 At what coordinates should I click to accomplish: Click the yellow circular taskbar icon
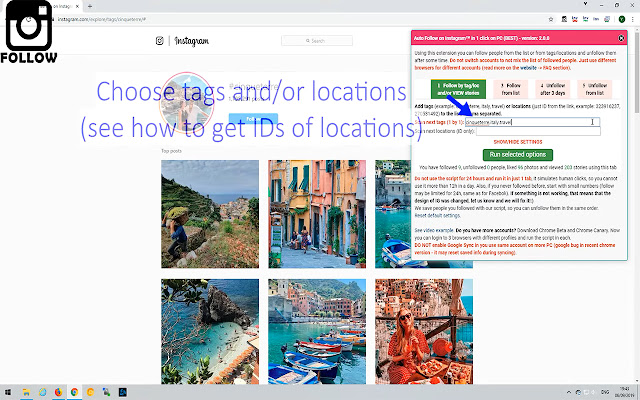click(x=91, y=392)
